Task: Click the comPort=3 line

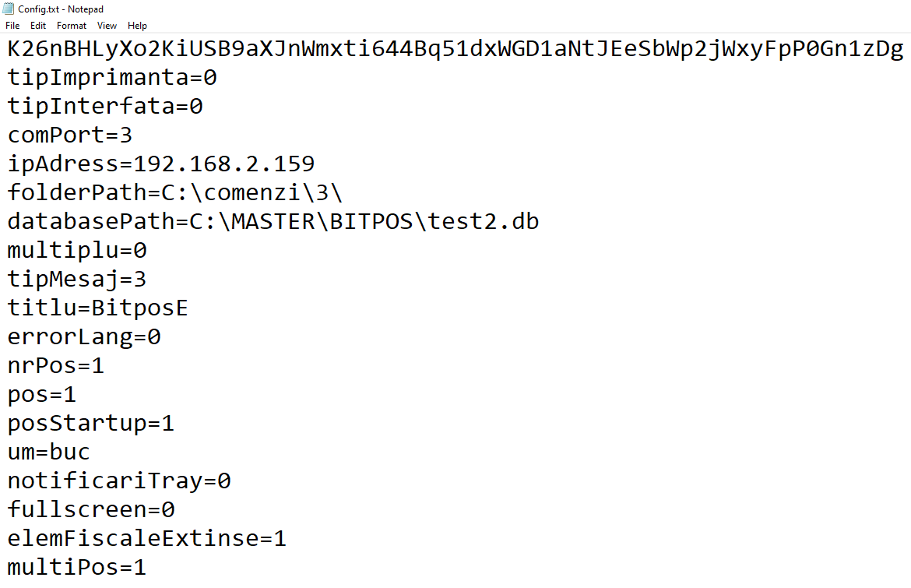Action: (x=70, y=136)
